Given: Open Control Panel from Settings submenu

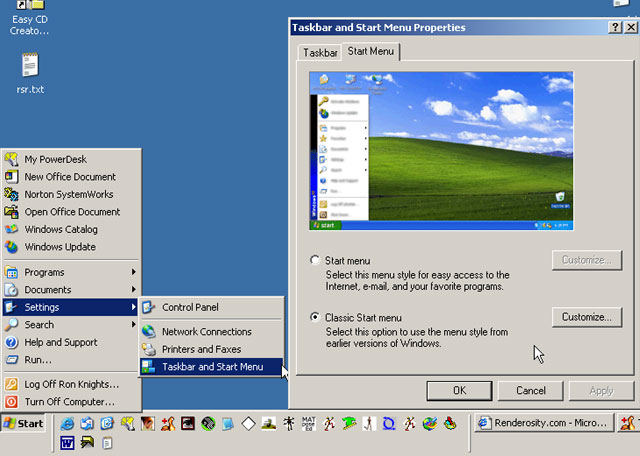Looking at the screenshot, I should coord(211,307).
